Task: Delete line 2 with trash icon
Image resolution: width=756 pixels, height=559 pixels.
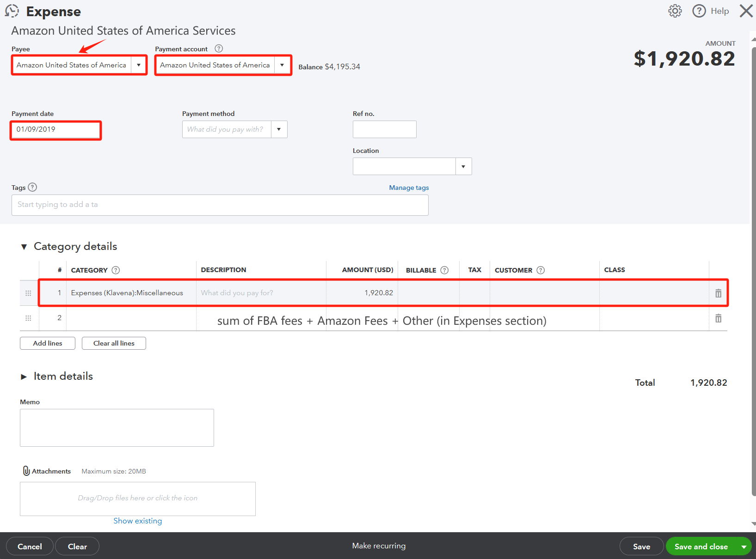Action: coord(718,318)
